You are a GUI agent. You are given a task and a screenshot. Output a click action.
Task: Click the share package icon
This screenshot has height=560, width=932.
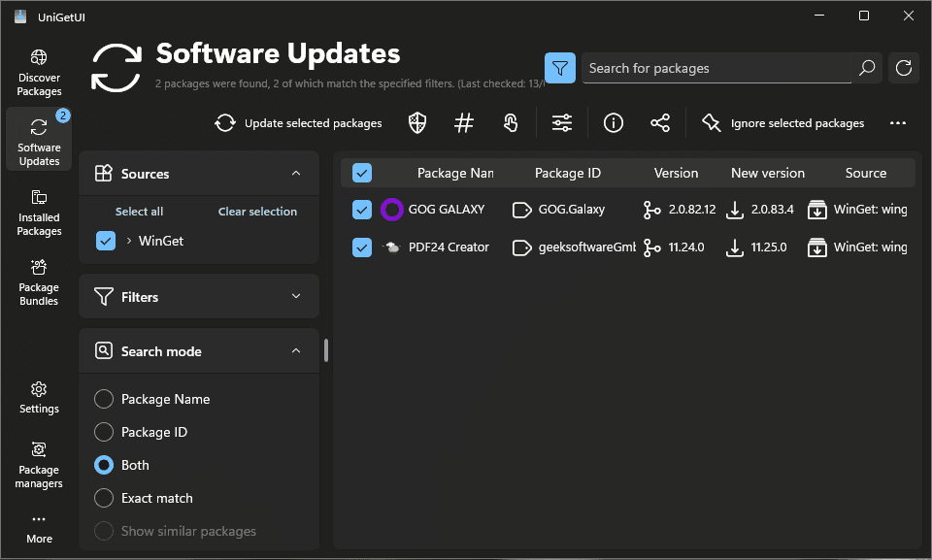coord(660,123)
